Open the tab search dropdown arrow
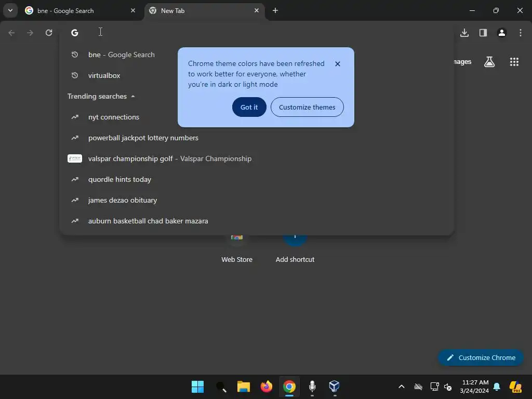The height and width of the screenshot is (399, 532). tap(10, 10)
